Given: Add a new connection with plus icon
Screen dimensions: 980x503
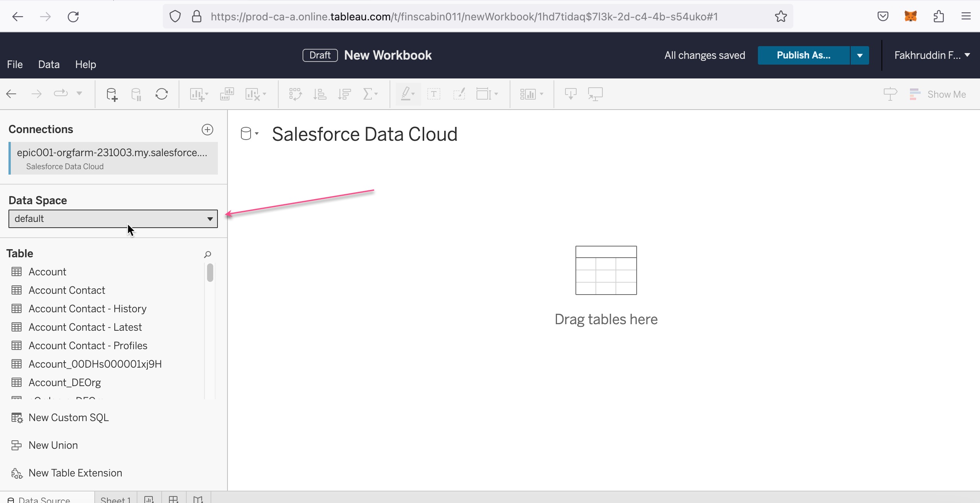Looking at the screenshot, I should point(207,130).
